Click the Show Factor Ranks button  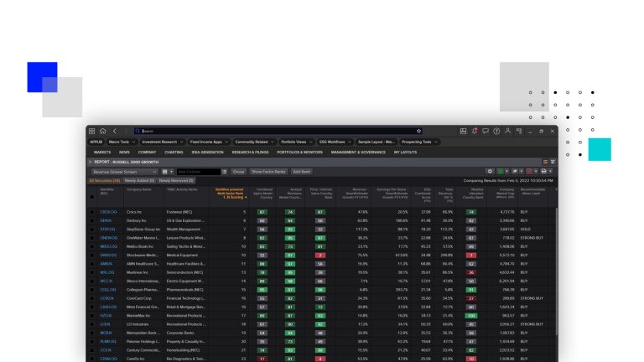tap(267, 171)
